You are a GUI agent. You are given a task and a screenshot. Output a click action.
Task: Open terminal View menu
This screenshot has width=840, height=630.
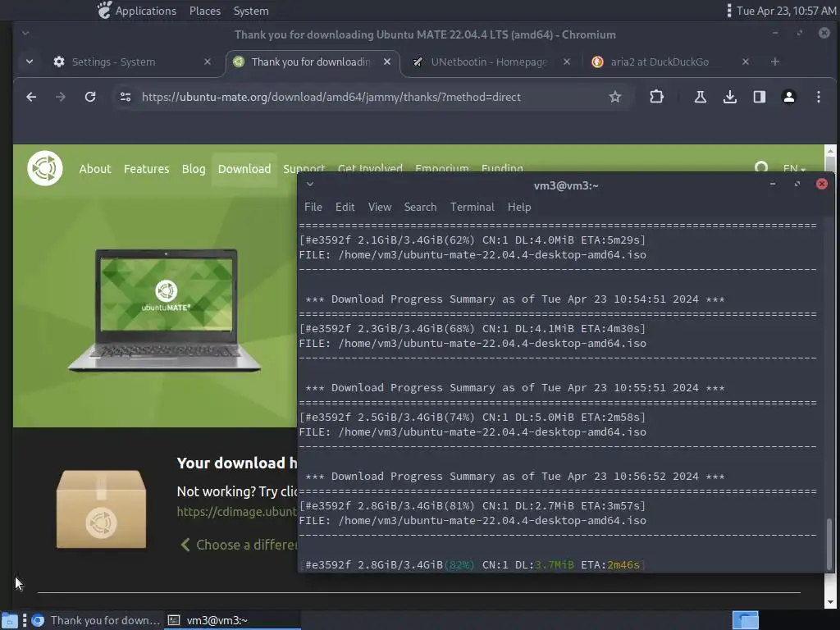(380, 207)
